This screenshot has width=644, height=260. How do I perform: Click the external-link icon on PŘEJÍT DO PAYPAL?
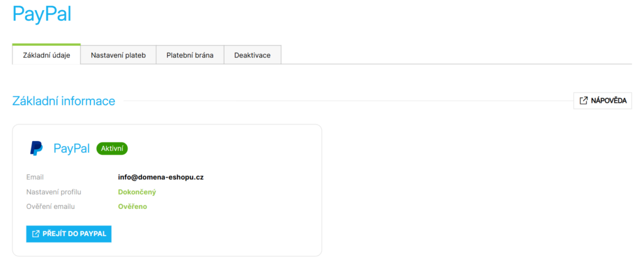click(x=36, y=234)
